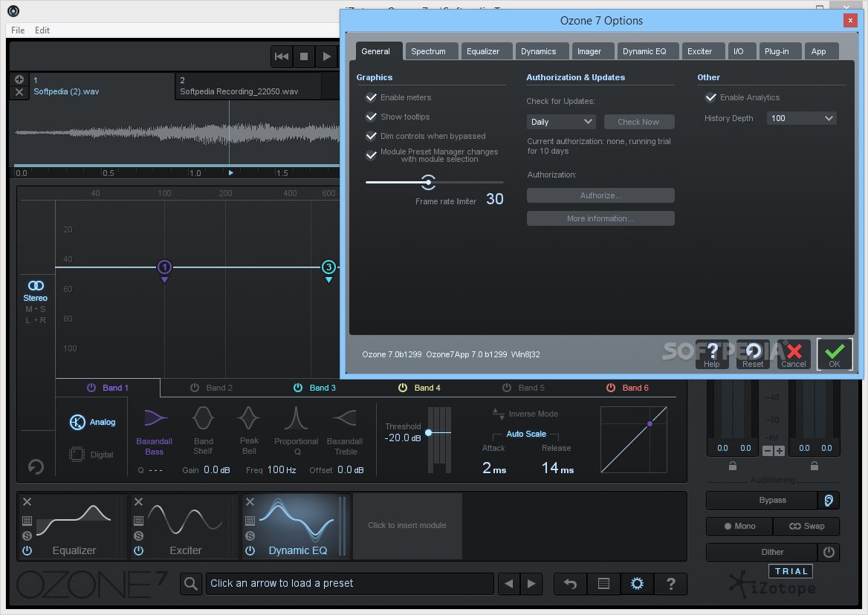
Task: Toggle Exciter module power
Action: pyautogui.click(x=138, y=550)
